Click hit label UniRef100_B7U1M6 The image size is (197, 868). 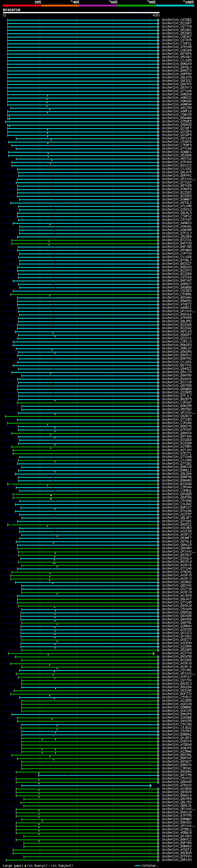[x=177, y=511]
